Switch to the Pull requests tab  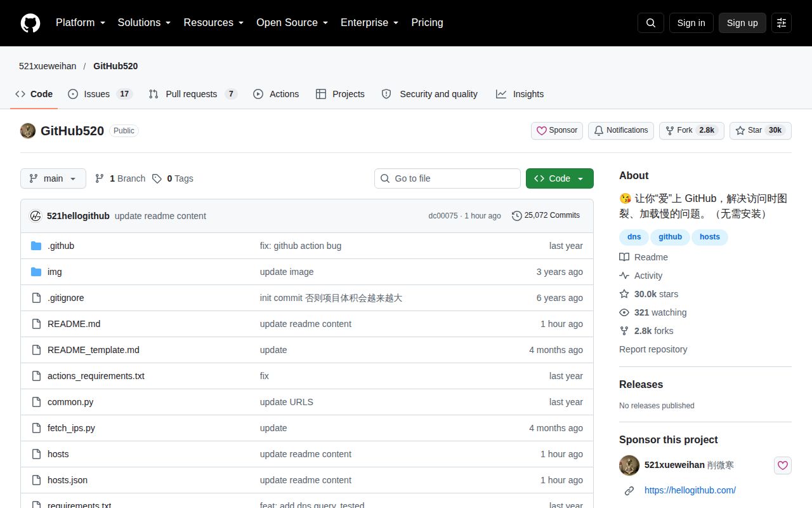pos(193,94)
